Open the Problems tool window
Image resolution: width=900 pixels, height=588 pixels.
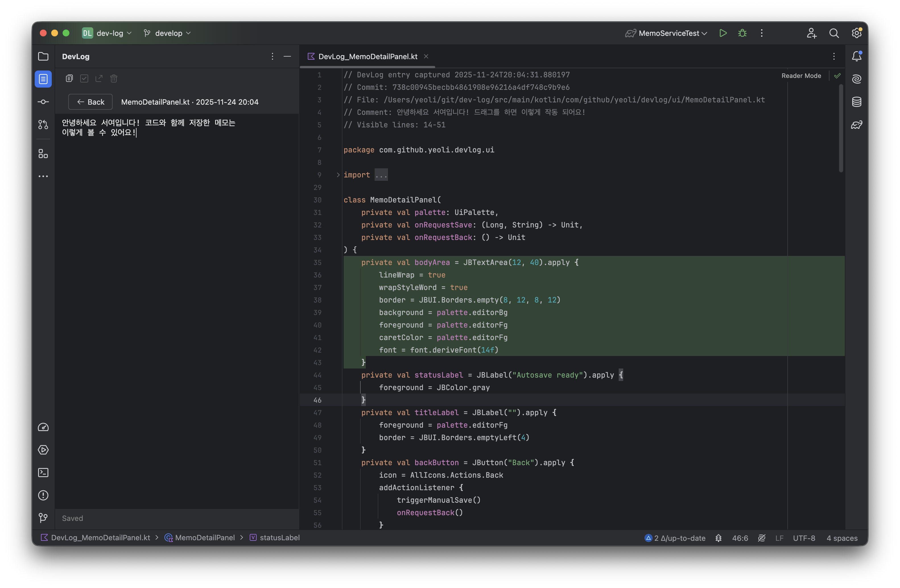point(43,495)
